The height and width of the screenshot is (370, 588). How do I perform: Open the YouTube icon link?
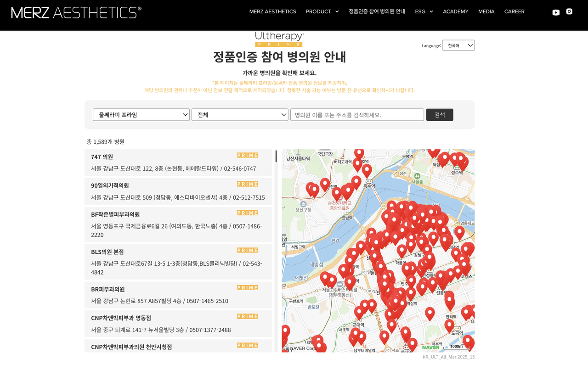click(556, 12)
